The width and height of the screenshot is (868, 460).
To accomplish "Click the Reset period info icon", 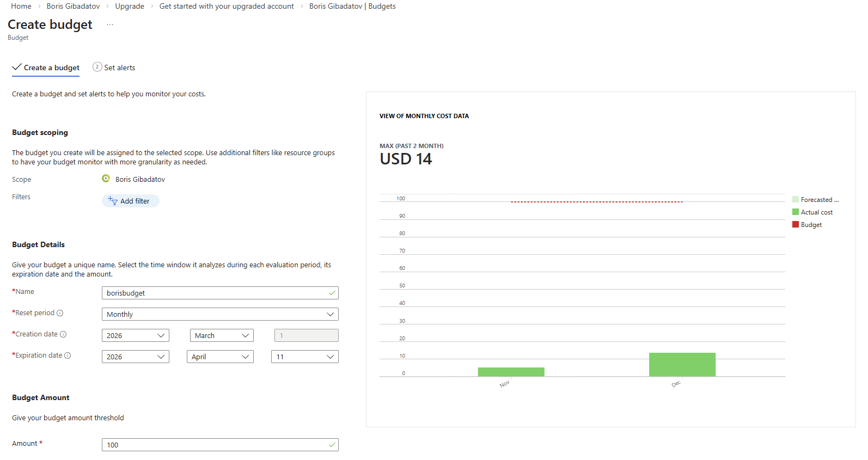I will 60,313.
